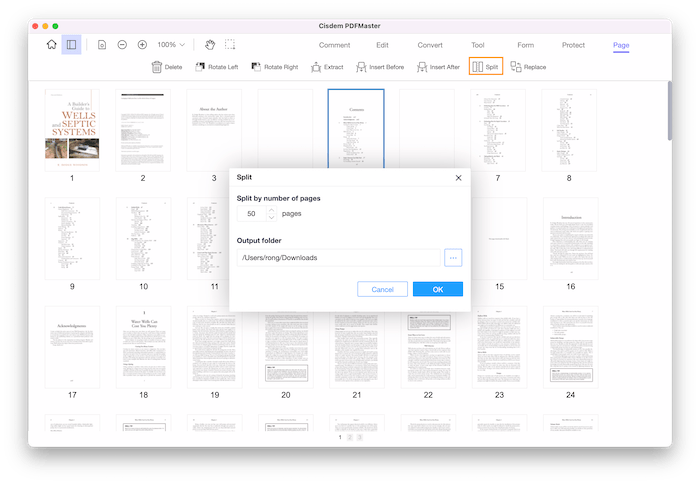
Task: Select page 22 thumbnail
Action: (x=428, y=350)
